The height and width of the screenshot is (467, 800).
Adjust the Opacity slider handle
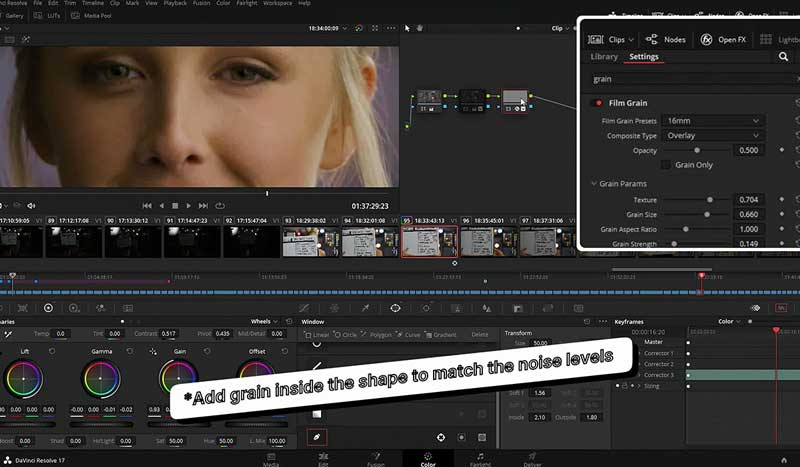pos(697,151)
